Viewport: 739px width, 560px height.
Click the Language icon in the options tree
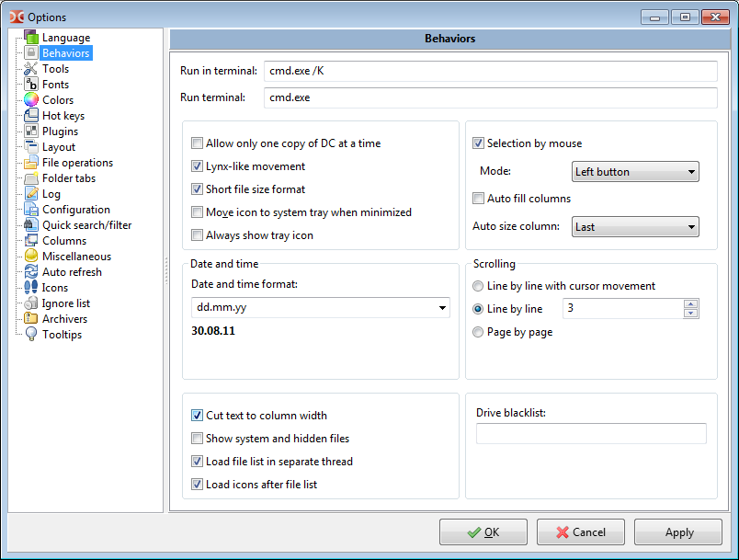31,37
